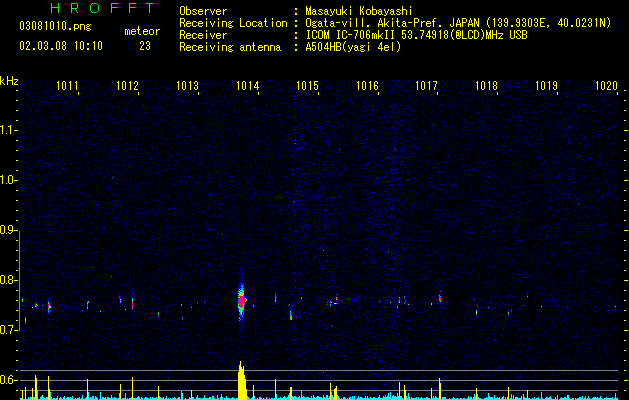Click the 0.6 kHz axis label
Image resolution: width=629 pixels, height=400 pixels.
[9, 380]
